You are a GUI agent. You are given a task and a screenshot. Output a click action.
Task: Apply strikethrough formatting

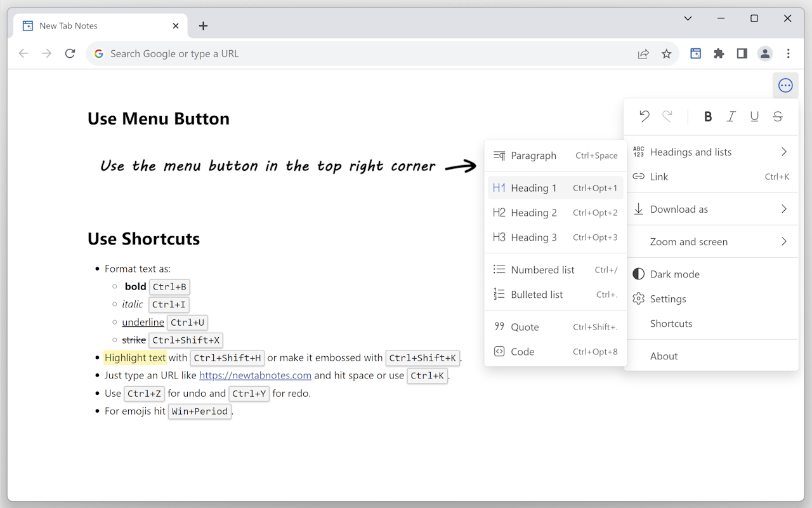pyautogui.click(x=777, y=116)
